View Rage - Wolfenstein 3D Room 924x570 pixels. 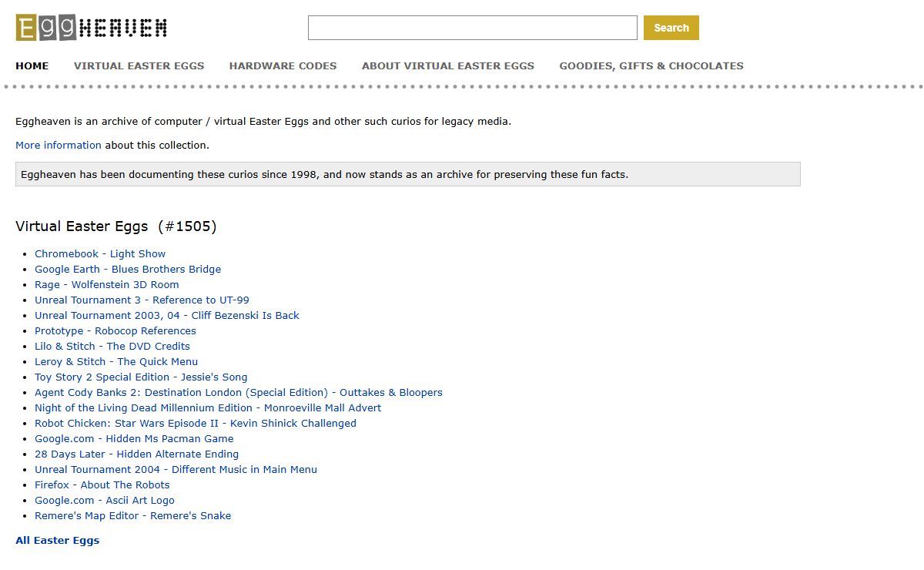(x=107, y=284)
